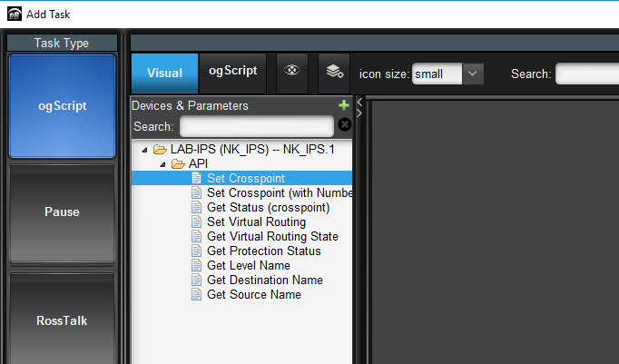Click the API folder icon
619x364 pixels.
(x=178, y=164)
